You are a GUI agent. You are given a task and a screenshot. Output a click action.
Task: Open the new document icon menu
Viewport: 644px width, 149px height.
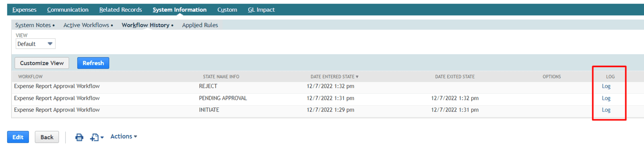click(97, 137)
